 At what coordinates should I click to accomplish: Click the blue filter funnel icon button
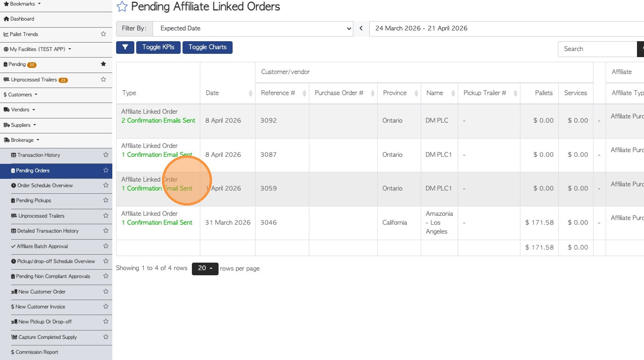[125, 47]
